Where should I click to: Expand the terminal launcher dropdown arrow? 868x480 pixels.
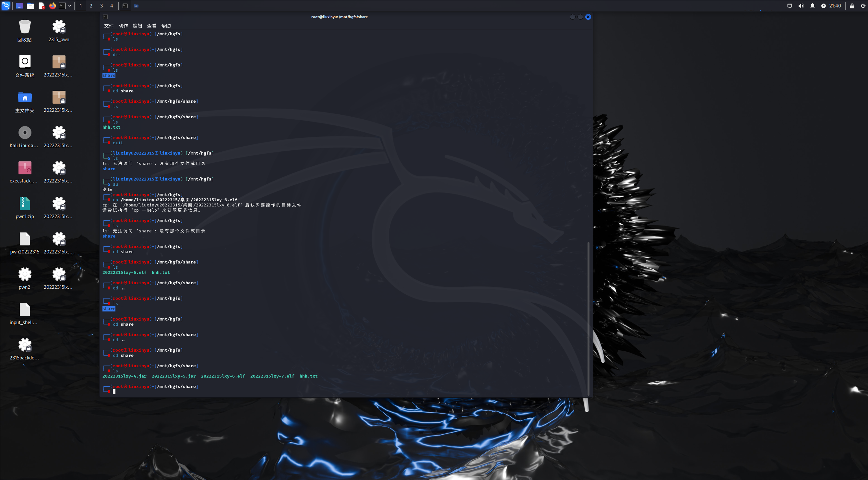(70, 6)
